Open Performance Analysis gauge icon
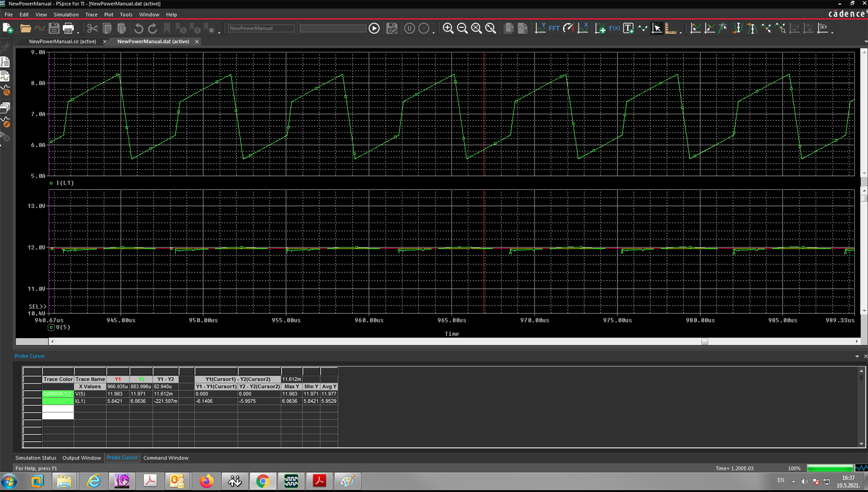Screen dimensions: 868x492 (x=568, y=28)
